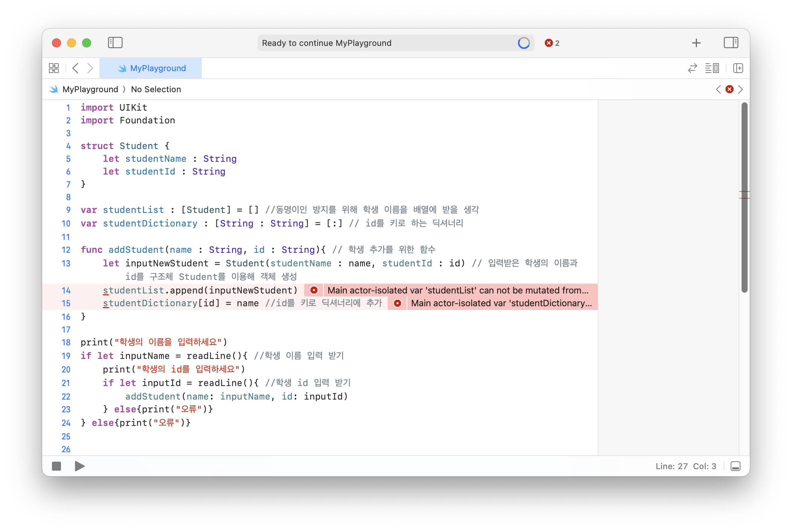Click 'struct Student' declaration on line 4
792x532 pixels.
[119, 146]
